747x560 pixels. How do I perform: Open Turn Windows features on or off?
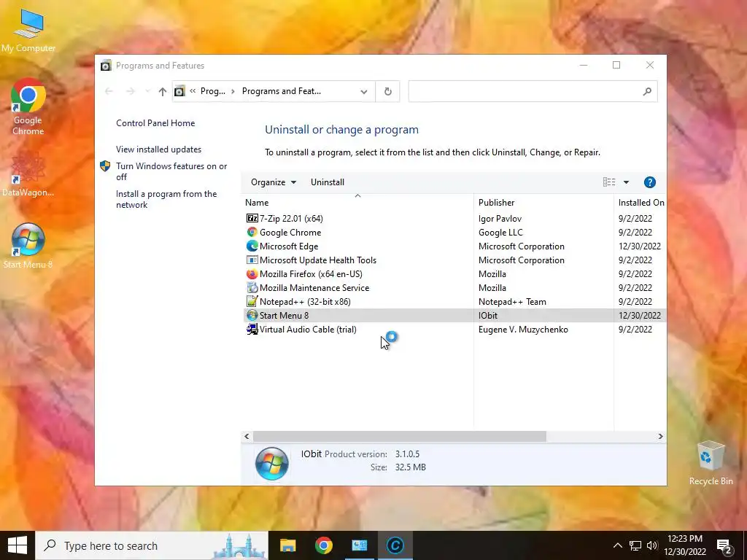[x=171, y=171]
